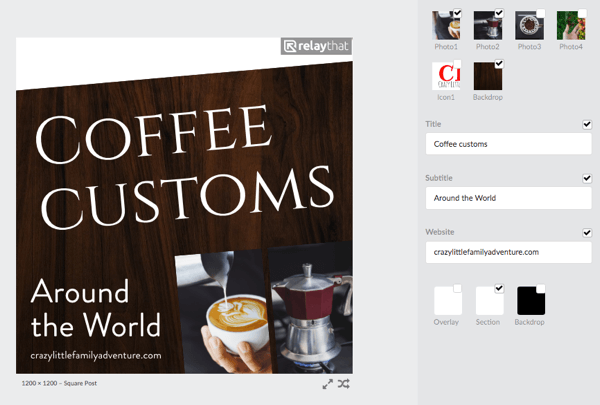
Task: Toggle the Website checkbox off
Action: point(587,232)
